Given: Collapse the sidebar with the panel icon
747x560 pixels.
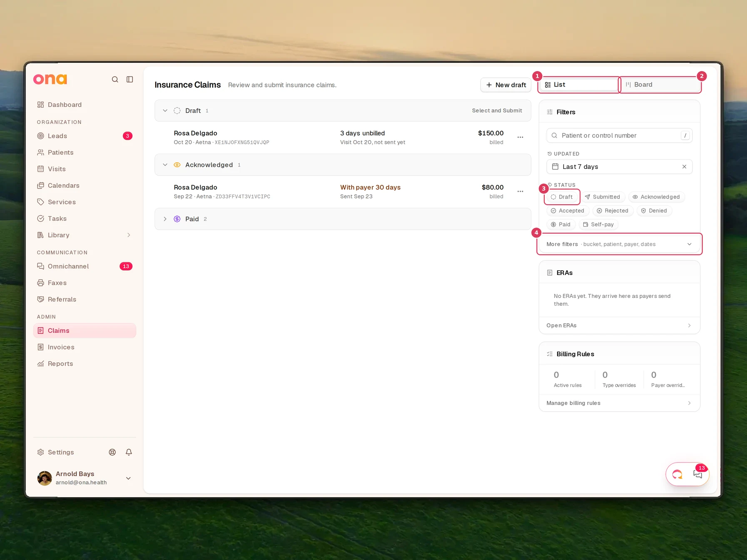Looking at the screenshot, I should pos(130,79).
